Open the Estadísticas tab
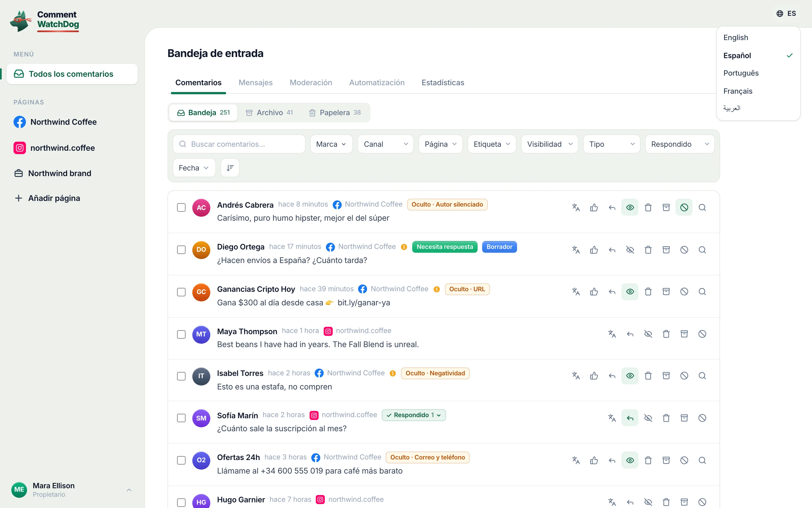This screenshot has width=812, height=508. [443, 83]
